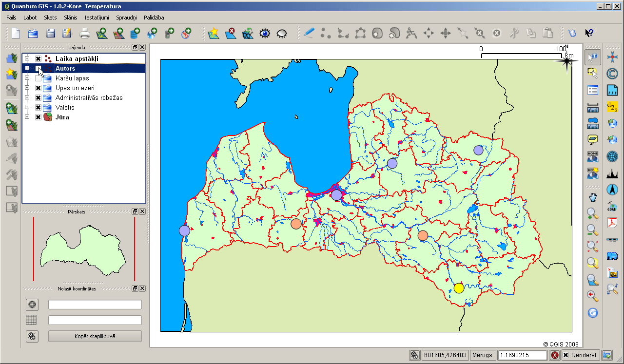Create a new project with the blank page icon
The height and width of the screenshot is (364, 624).
click(x=16, y=33)
